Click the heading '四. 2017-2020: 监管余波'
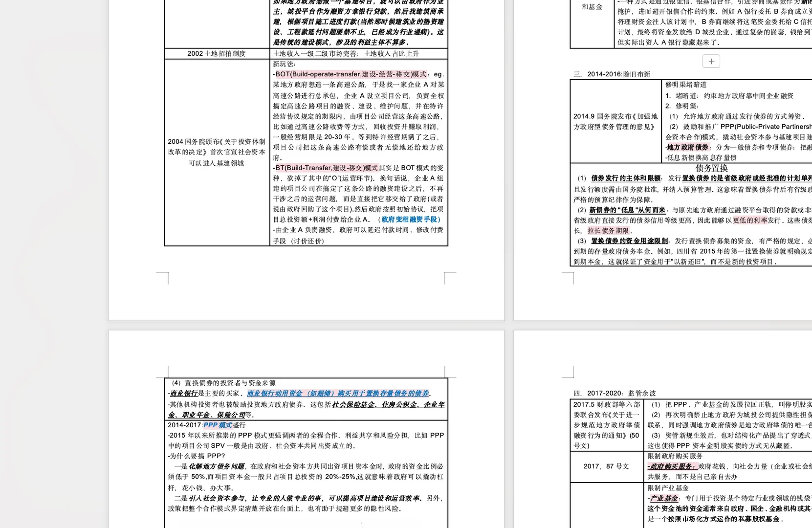Screen dimensions: 812x528 point(614,393)
